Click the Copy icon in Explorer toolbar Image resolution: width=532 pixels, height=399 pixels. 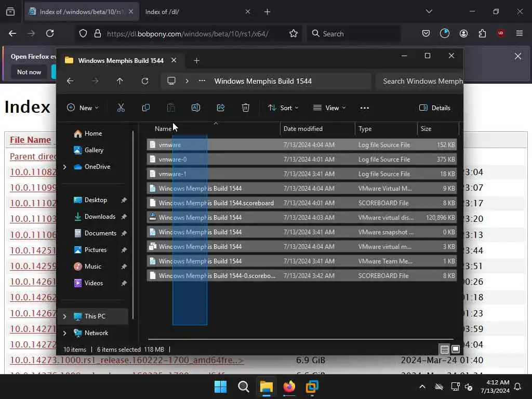point(146,108)
